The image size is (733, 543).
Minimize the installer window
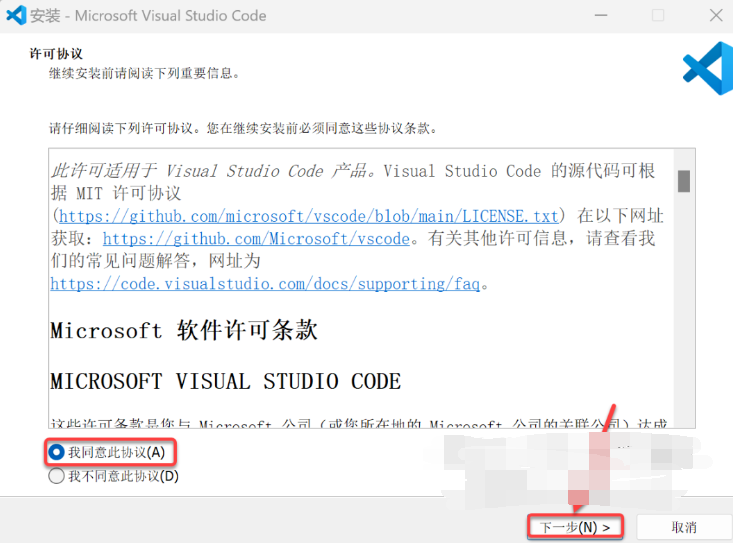tap(601, 15)
